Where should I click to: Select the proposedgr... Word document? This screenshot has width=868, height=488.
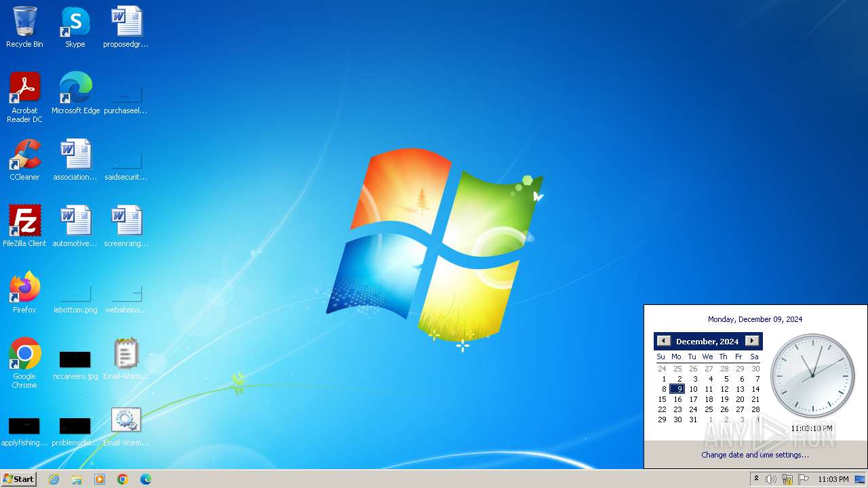(x=126, y=27)
